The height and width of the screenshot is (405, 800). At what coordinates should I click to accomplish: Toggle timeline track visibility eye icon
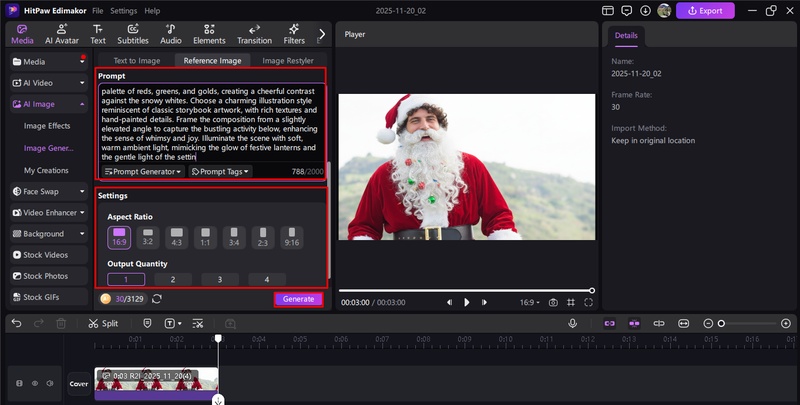click(35, 383)
